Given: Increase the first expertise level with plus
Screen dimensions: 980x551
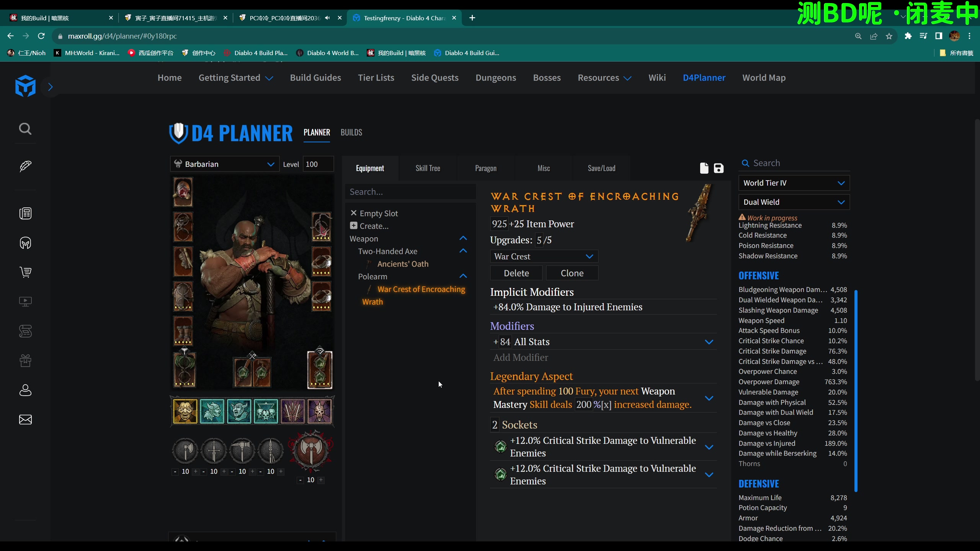Looking at the screenshot, I should tap(196, 471).
